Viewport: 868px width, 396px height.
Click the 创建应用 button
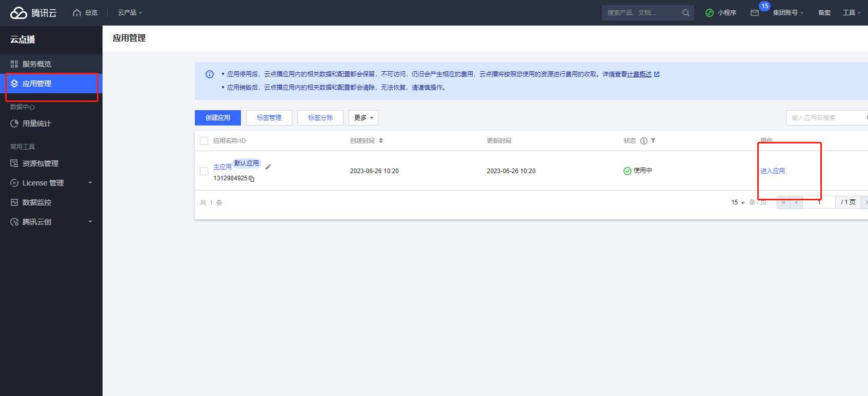[x=218, y=118]
